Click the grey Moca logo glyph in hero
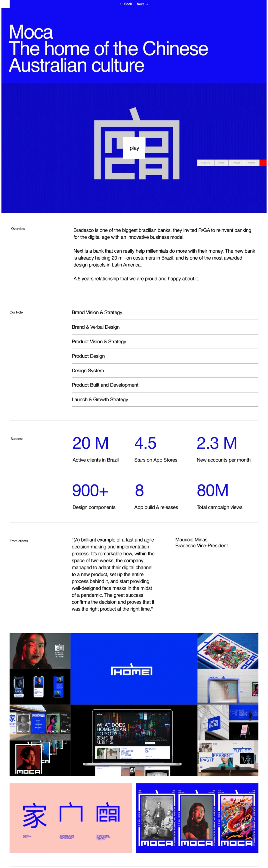 [x=137, y=144]
